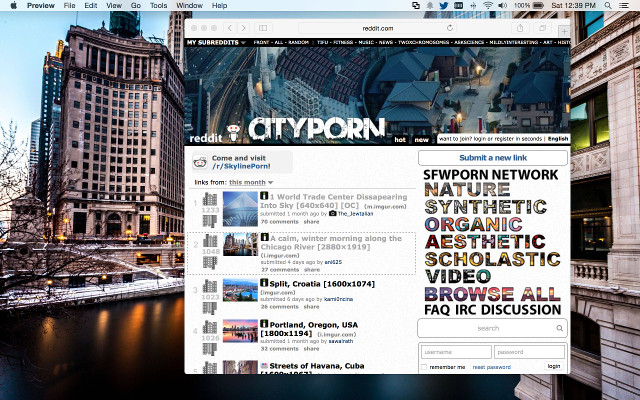Image resolution: width=640 pixels, height=400 pixels.
Task: Open the Window menu in the menu bar
Action: point(189,5)
